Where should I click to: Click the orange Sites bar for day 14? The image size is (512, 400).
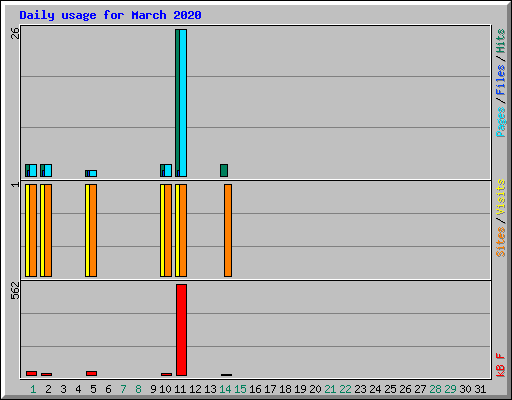(x=228, y=230)
